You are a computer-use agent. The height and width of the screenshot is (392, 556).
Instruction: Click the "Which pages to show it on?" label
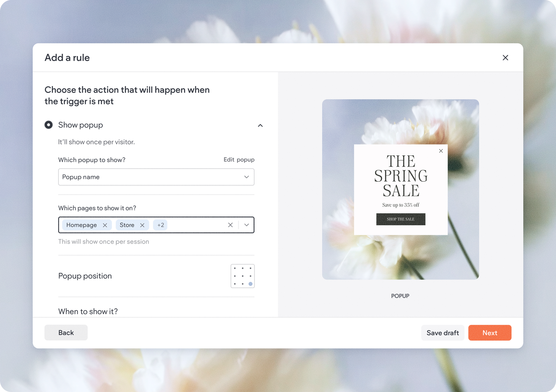point(97,208)
